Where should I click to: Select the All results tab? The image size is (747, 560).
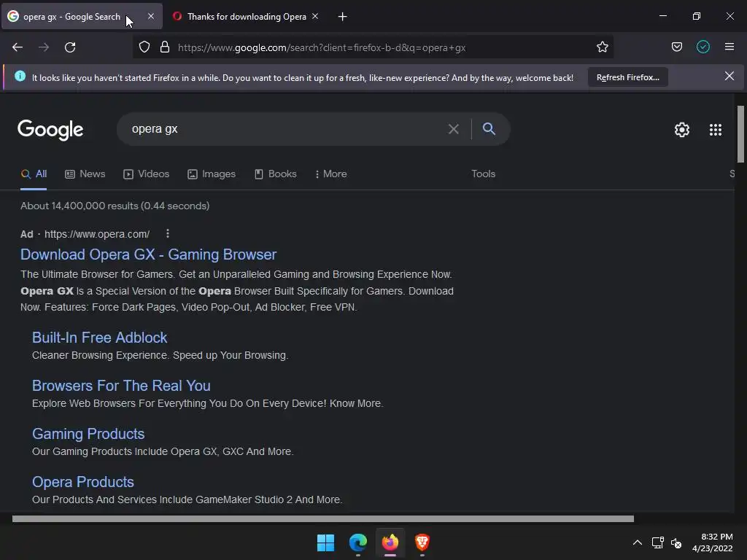[34, 174]
